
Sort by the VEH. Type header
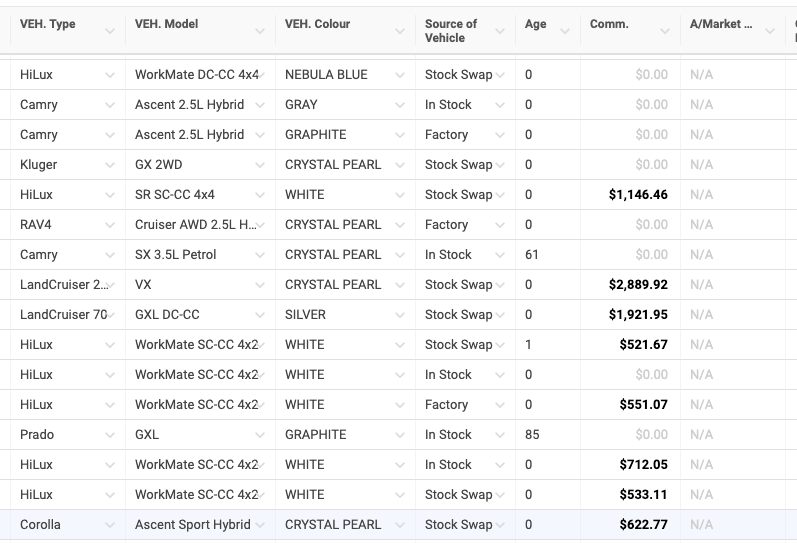tap(47, 24)
